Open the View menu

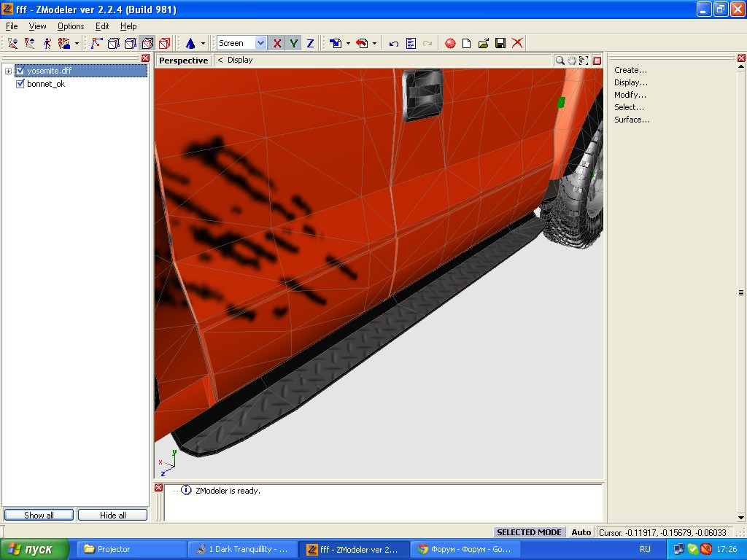coord(38,26)
